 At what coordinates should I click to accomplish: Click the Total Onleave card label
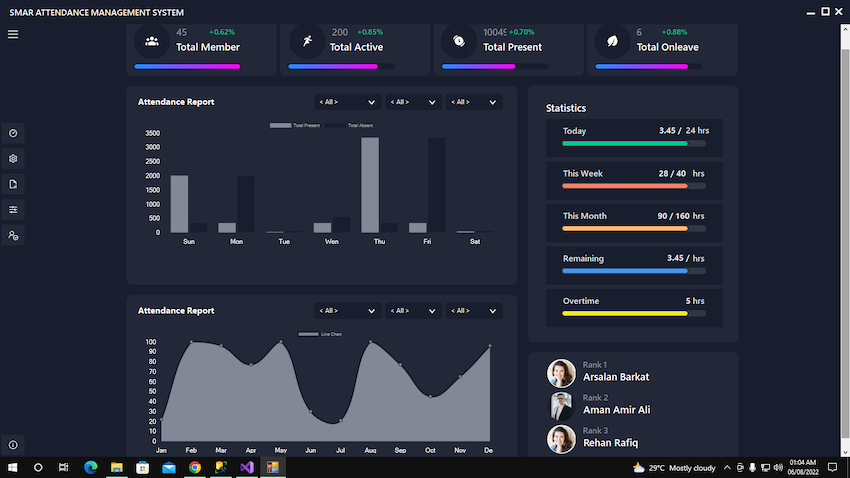click(x=667, y=47)
